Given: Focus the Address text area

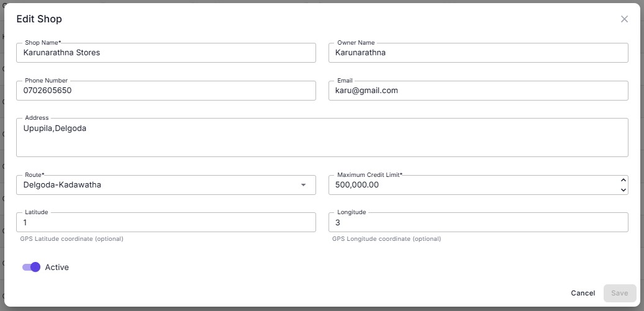Looking at the screenshot, I should (322, 138).
